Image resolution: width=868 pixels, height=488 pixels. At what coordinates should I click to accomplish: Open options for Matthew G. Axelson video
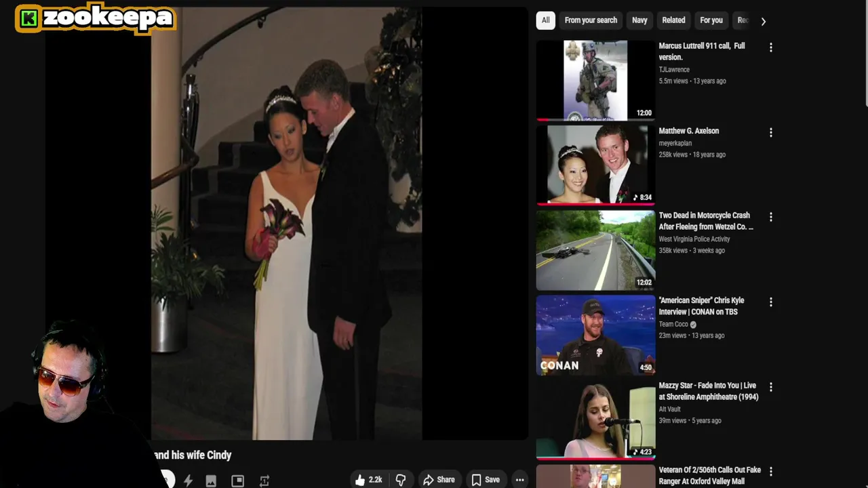(770, 132)
